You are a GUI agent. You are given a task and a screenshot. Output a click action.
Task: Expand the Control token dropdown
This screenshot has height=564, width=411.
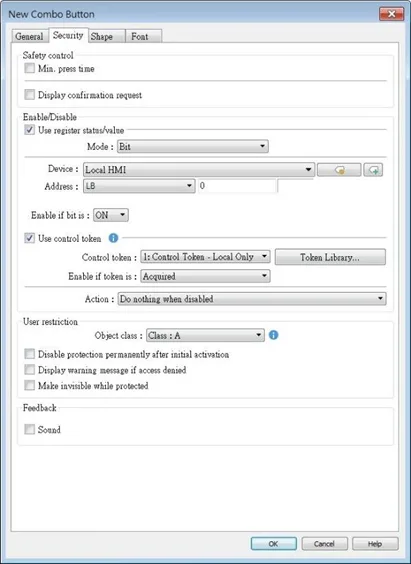205,257
